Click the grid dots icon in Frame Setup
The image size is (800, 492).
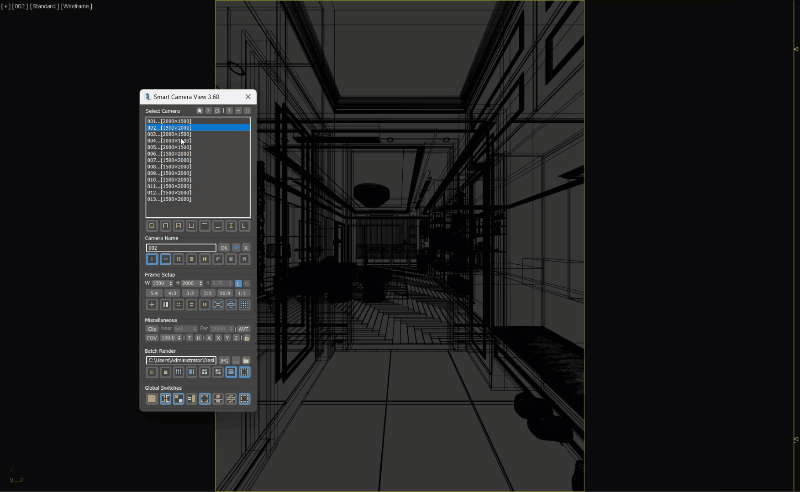[x=245, y=304]
